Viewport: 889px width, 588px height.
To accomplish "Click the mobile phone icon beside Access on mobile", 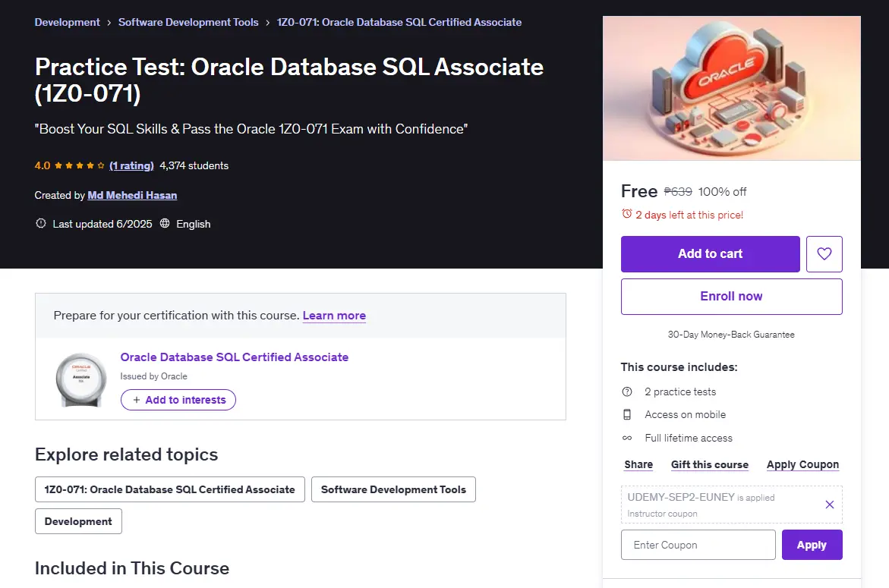I will [x=627, y=415].
